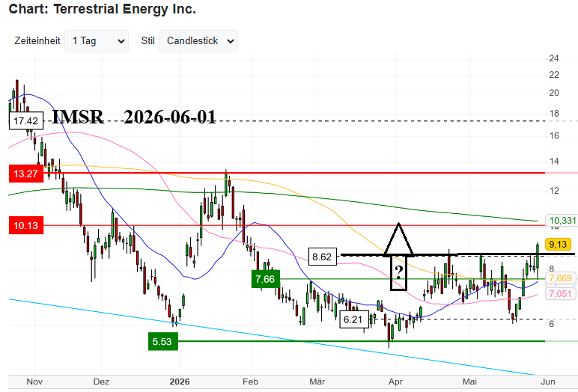Click the 'Jun' label on time axis
This screenshot has height=392, width=578.
[x=548, y=382]
